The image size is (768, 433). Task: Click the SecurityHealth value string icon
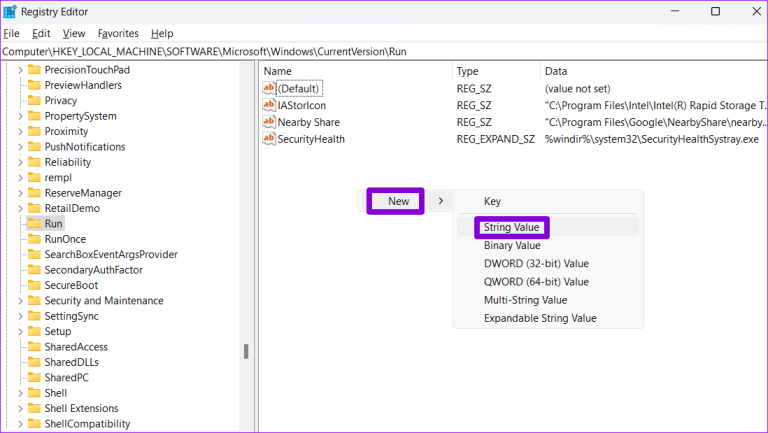(x=269, y=139)
